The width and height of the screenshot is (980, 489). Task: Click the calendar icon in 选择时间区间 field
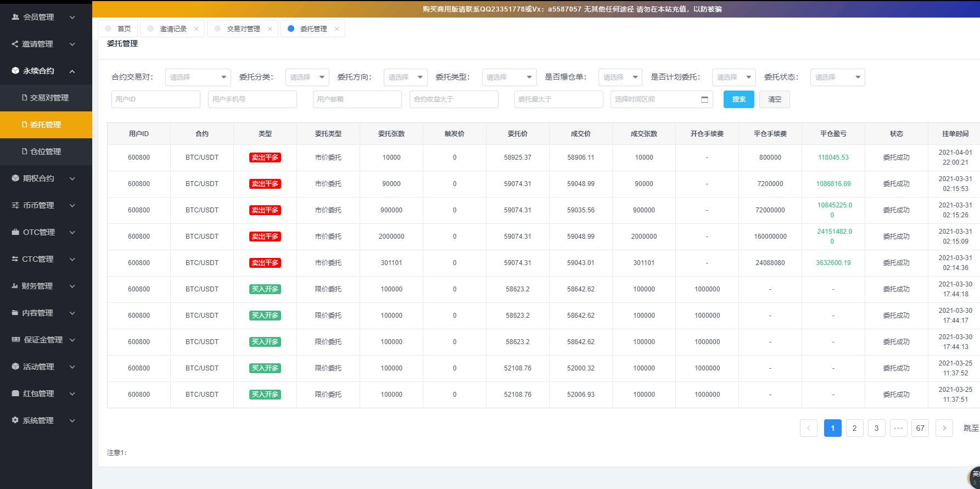click(x=704, y=99)
